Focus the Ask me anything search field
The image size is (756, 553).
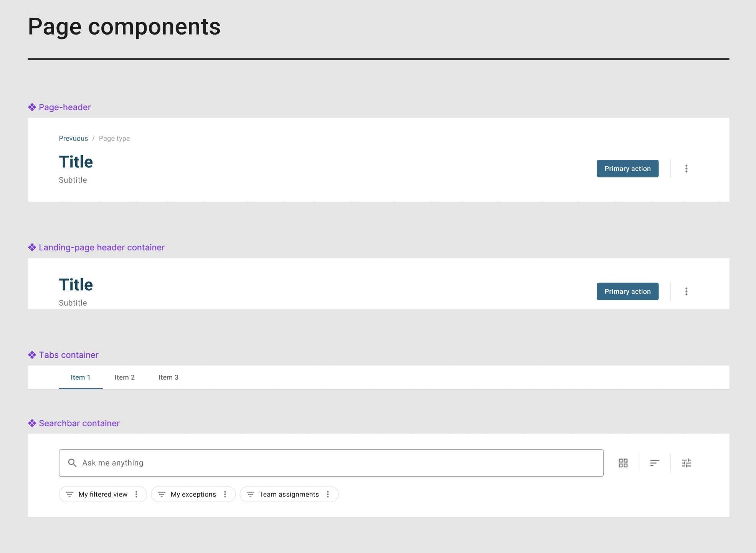(x=331, y=463)
